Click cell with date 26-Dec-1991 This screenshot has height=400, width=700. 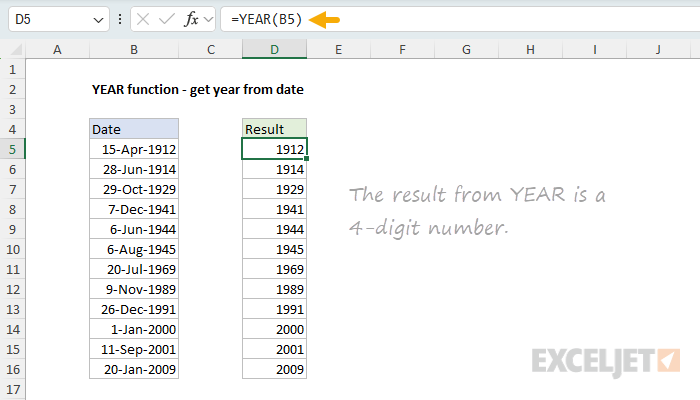click(134, 309)
